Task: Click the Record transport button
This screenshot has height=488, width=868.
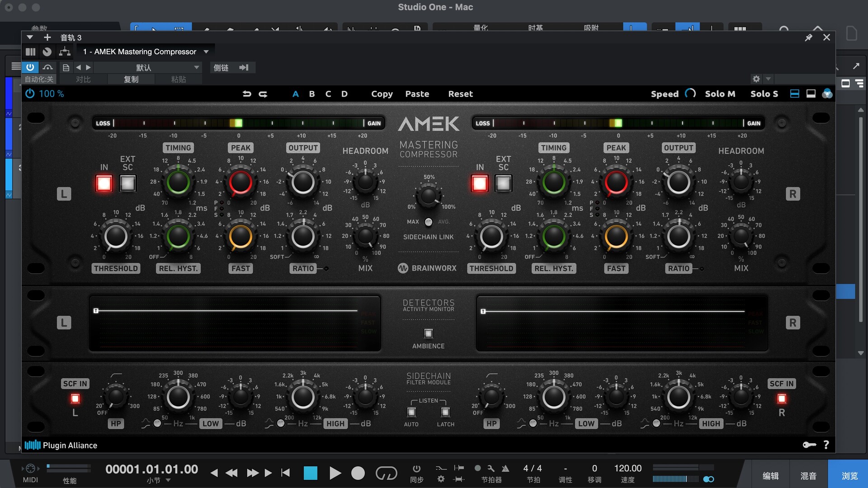Action: pyautogui.click(x=358, y=473)
